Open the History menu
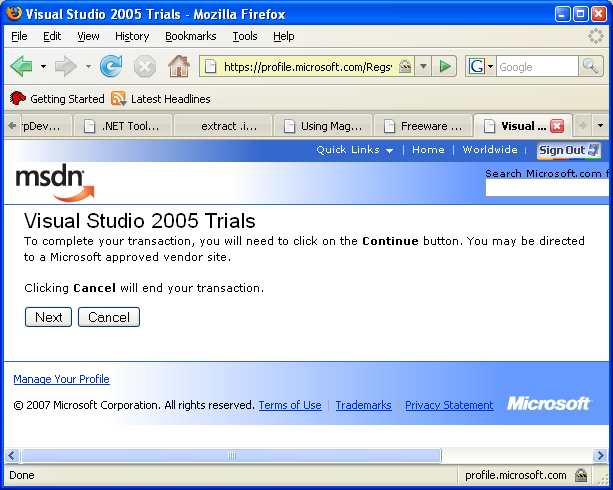Image resolution: width=613 pixels, height=490 pixels. (x=132, y=36)
